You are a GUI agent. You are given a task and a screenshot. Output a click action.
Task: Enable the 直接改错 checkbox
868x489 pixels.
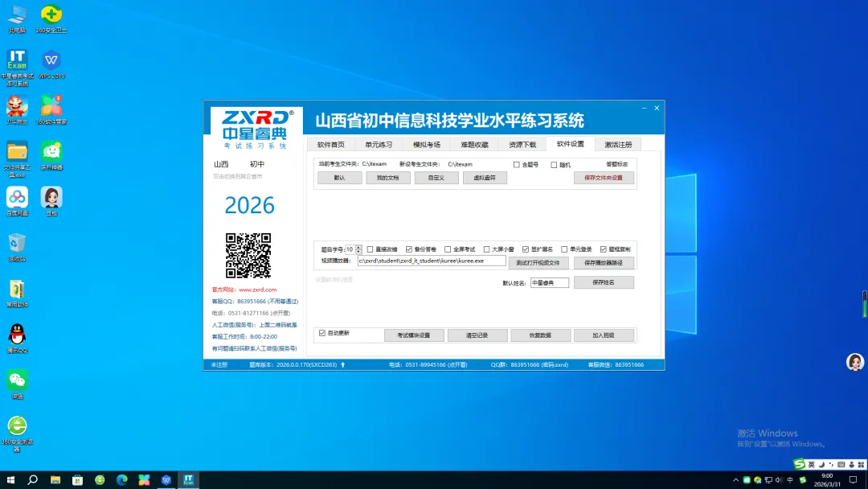coord(370,249)
